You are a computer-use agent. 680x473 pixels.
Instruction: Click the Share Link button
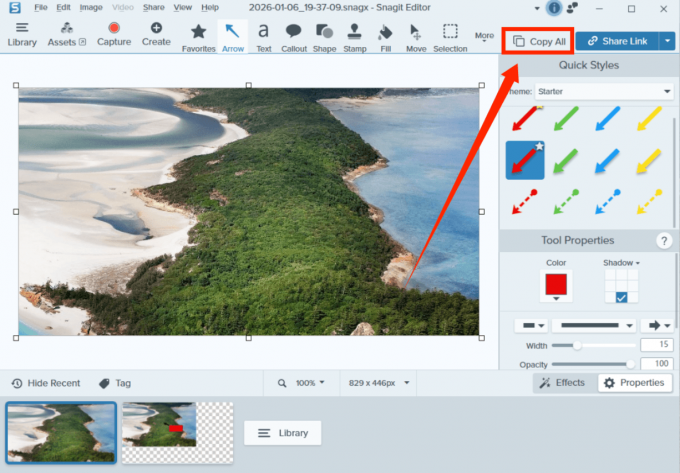point(621,41)
